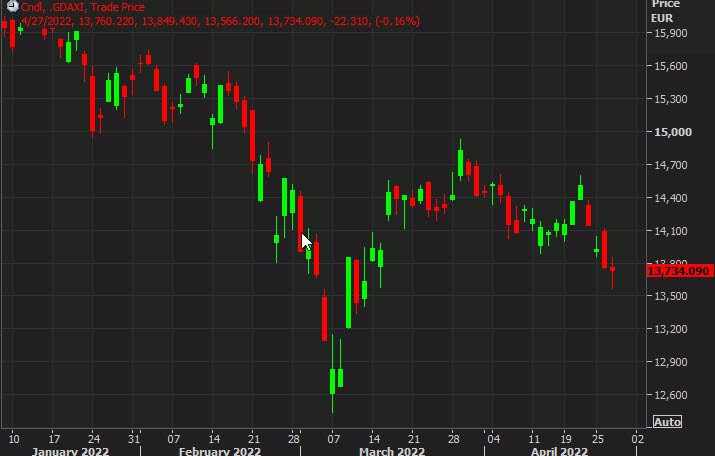Click the net change value -22.310
This screenshot has height=456, width=715.
coord(350,21)
